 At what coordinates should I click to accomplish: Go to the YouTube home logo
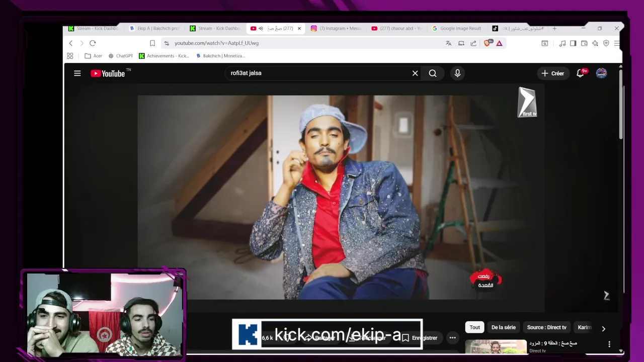point(108,73)
